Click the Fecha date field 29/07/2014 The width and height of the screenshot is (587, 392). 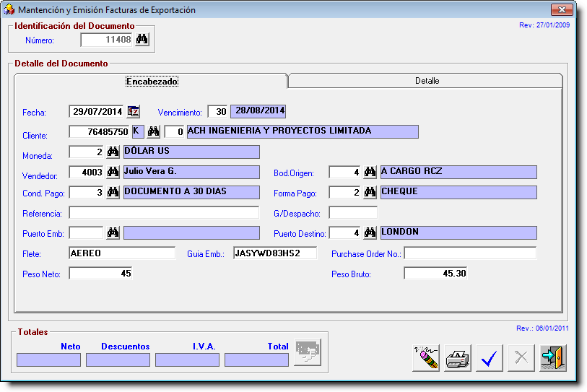tap(97, 112)
